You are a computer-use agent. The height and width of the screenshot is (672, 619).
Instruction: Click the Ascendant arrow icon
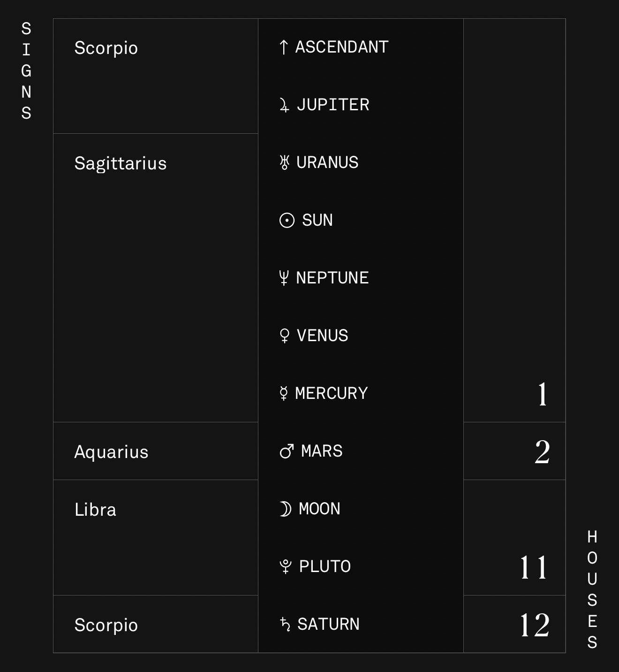(x=283, y=47)
